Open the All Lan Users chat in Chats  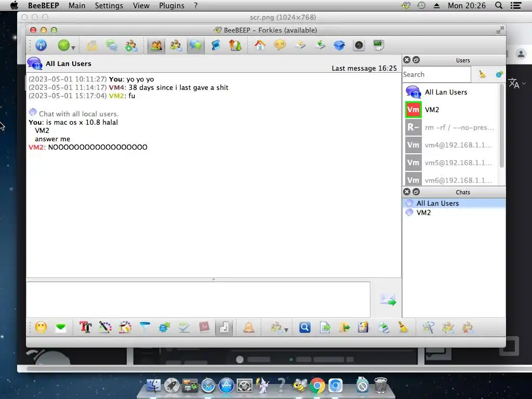[454, 203]
